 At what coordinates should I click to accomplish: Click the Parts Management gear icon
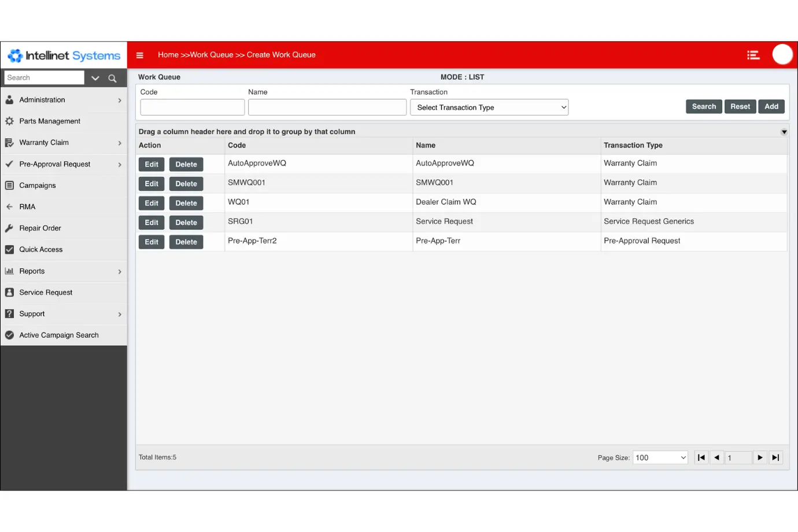click(x=9, y=121)
